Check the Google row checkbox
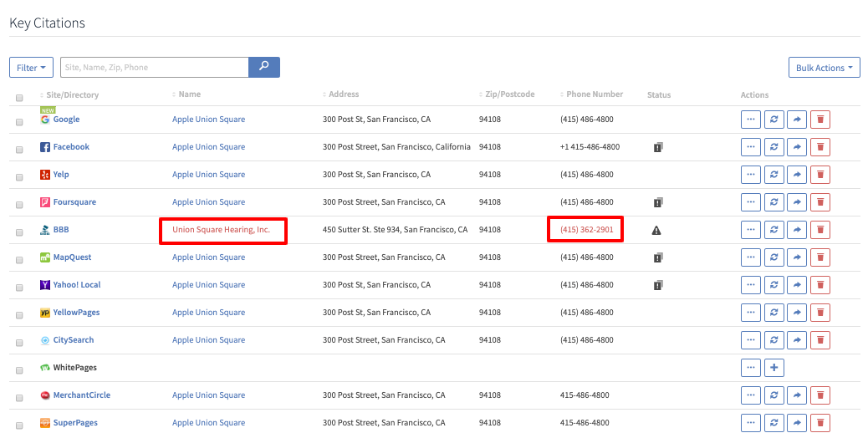 click(x=19, y=122)
